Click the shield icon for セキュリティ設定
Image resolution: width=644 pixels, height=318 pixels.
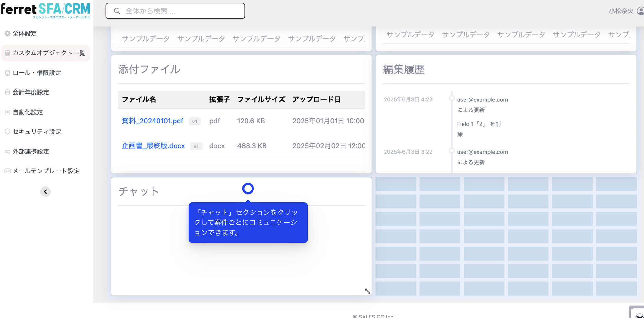8,132
